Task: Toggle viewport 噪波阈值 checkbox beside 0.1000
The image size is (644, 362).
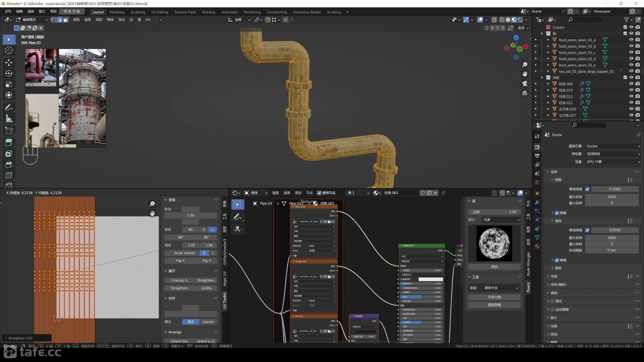Action: tap(587, 189)
